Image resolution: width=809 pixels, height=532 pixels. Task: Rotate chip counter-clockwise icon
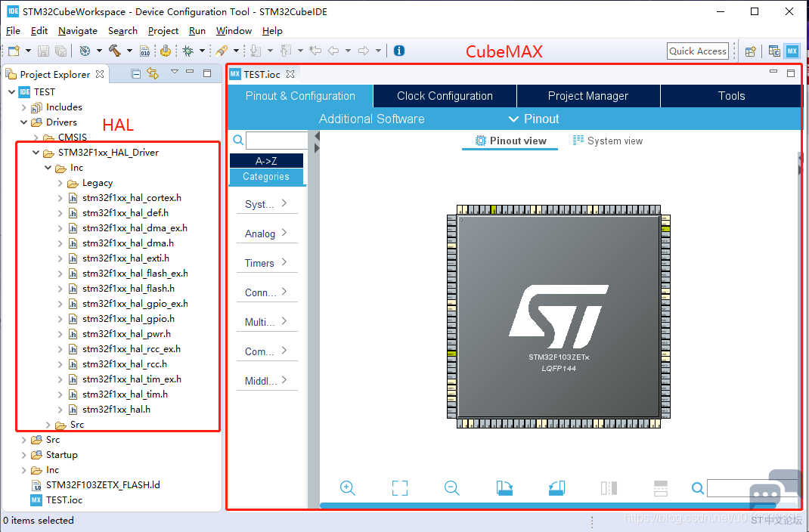(x=556, y=487)
